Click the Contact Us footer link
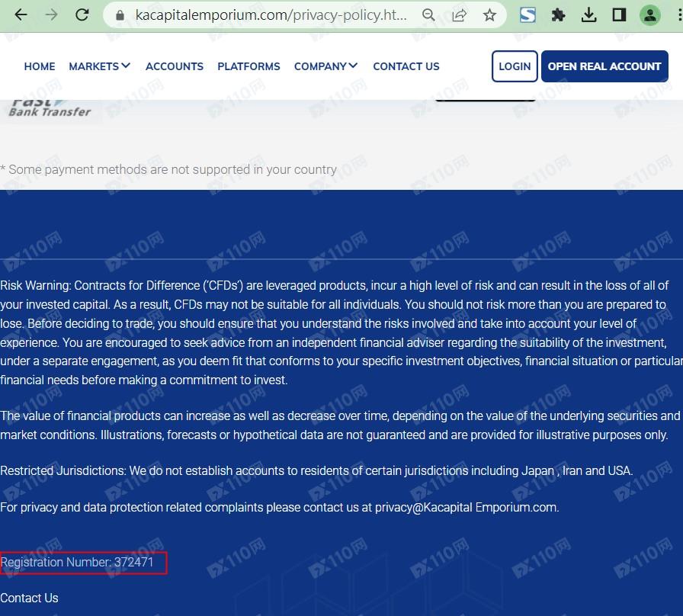This screenshot has height=616, width=683. click(x=29, y=598)
